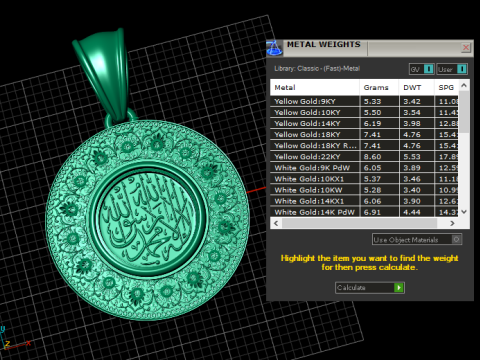Click the 6.19 grams value
Viewport: 480px width, 360px height.
372,123
